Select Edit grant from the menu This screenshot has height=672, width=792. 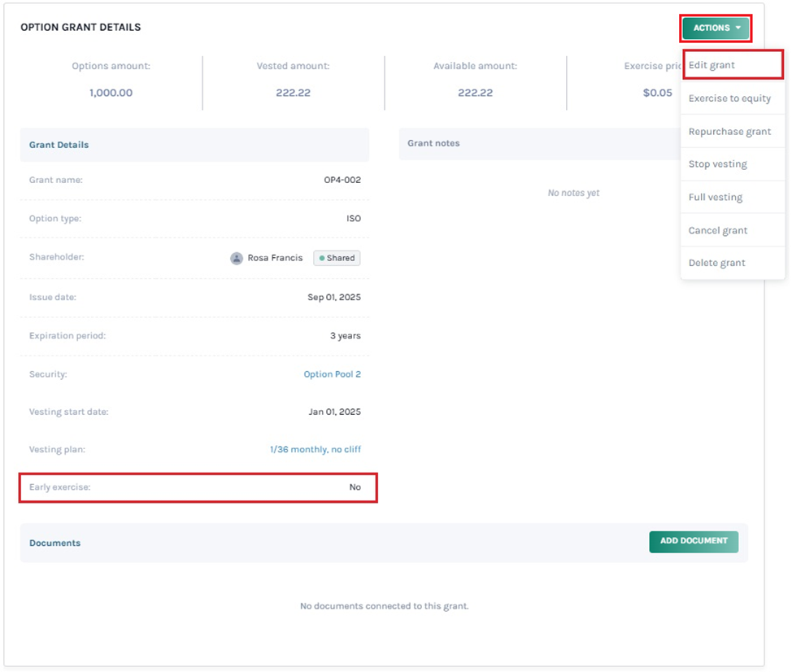pos(711,65)
